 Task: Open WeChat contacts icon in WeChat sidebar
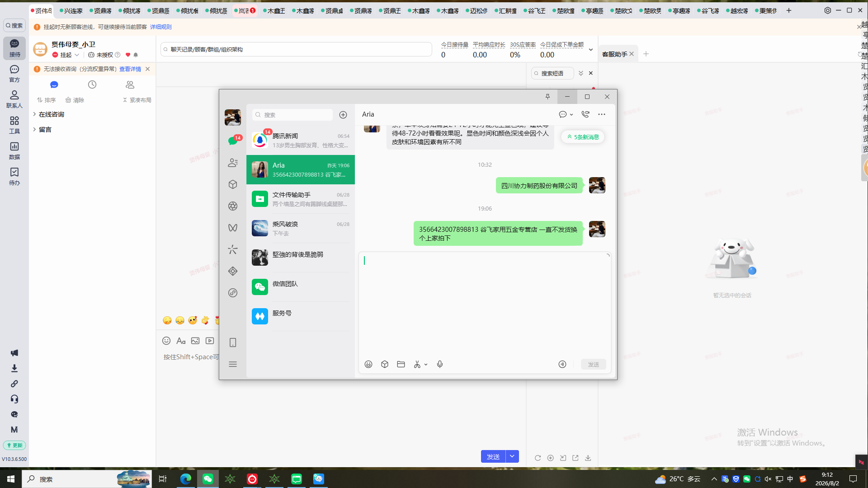pyautogui.click(x=233, y=163)
